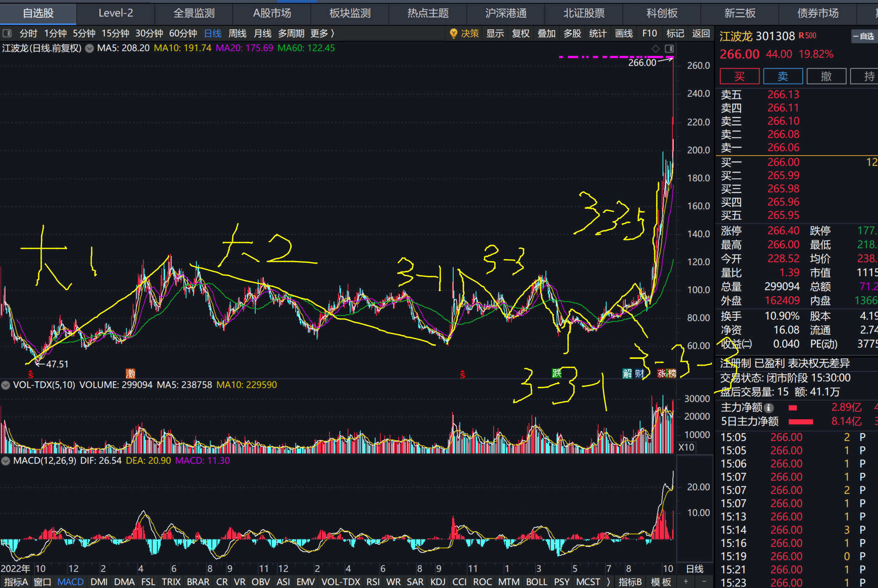The width and height of the screenshot is (878, 588).
Task: Toggle the 叠加 overlay option
Action: point(546,34)
